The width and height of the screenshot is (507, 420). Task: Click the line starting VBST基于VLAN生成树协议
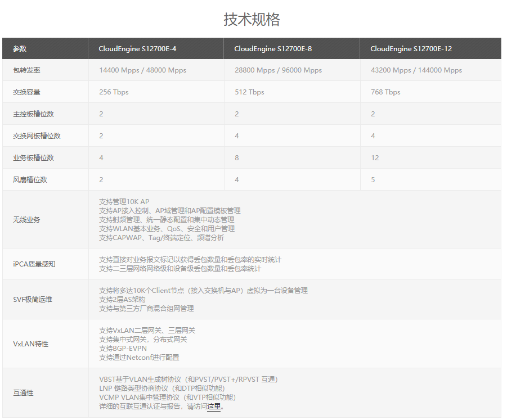(189, 380)
